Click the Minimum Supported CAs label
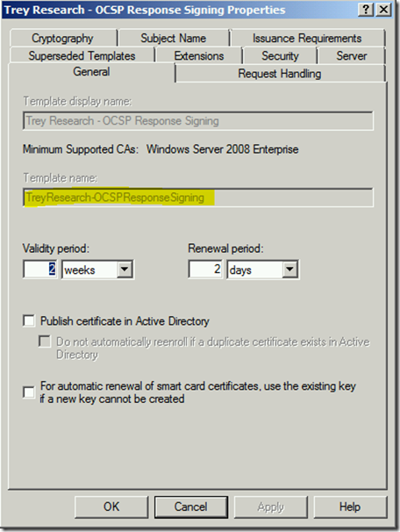The width and height of the screenshot is (400, 532). (81, 149)
